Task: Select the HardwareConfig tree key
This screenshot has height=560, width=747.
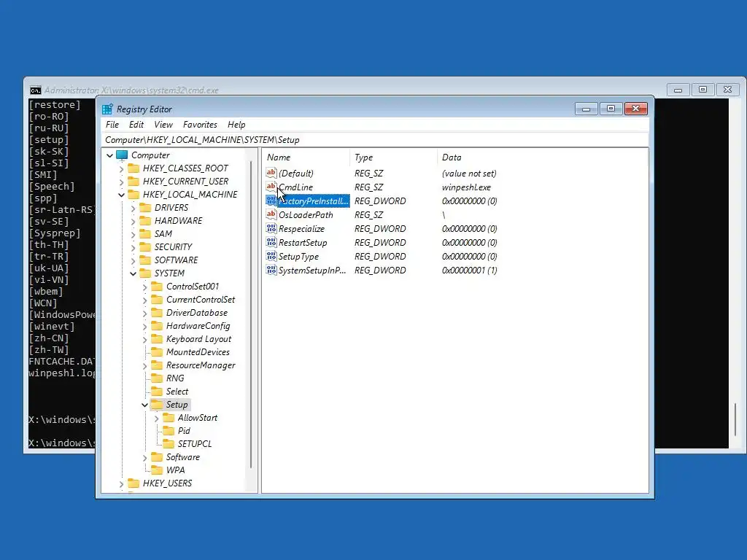Action: point(198,326)
